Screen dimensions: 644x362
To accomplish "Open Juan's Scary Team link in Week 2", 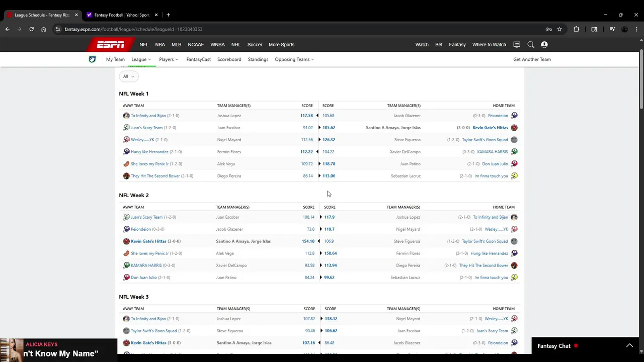I will coord(146,217).
